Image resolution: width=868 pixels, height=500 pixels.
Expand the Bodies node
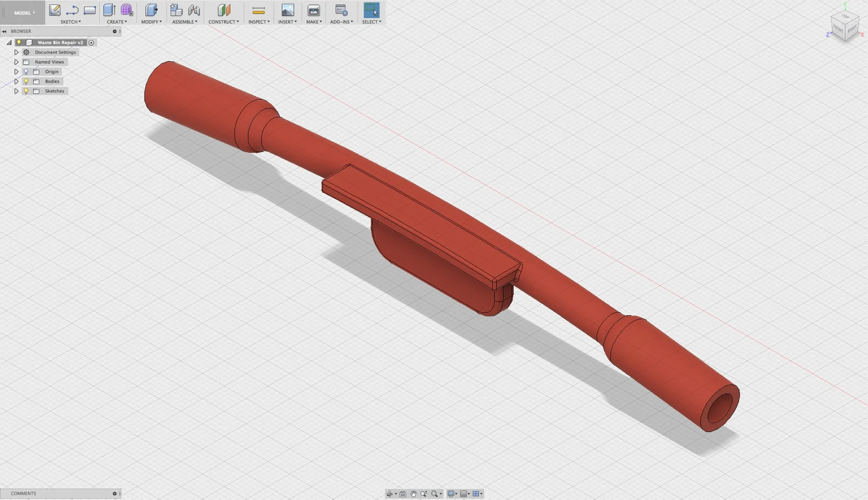[x=16, y=81]
